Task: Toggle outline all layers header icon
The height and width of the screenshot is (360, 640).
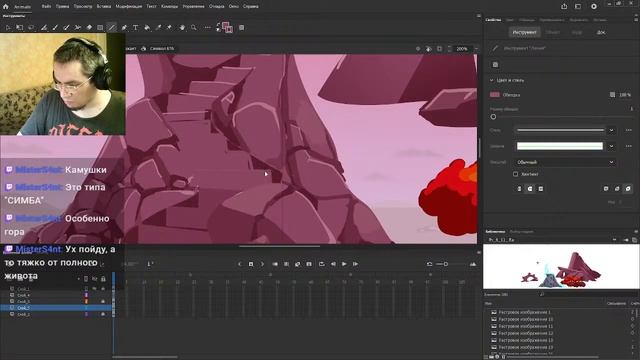Action: [86, 279]
